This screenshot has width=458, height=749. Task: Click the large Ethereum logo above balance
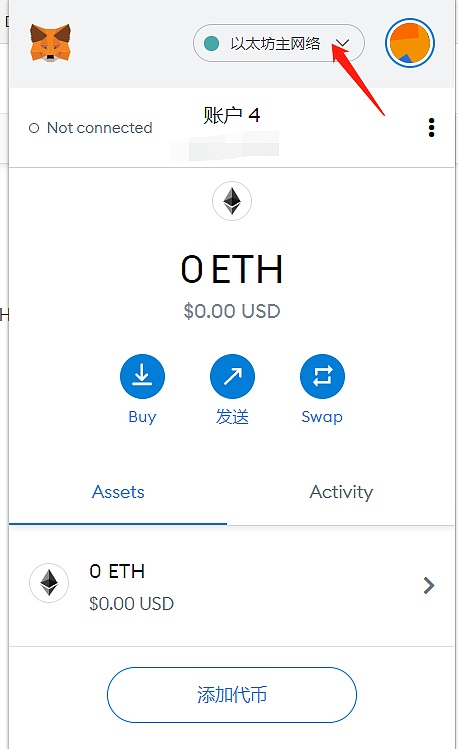pyautogui.click(x=232, y=201)
